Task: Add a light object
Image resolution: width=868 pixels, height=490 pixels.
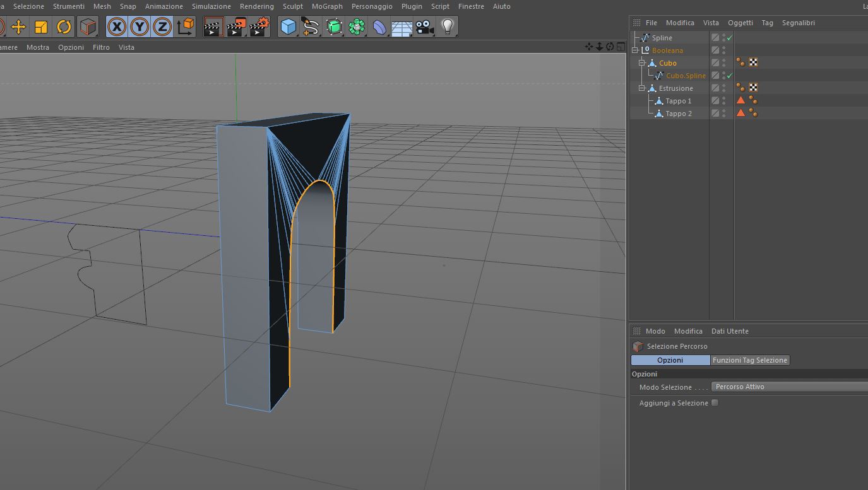Action: click(448, 26)
